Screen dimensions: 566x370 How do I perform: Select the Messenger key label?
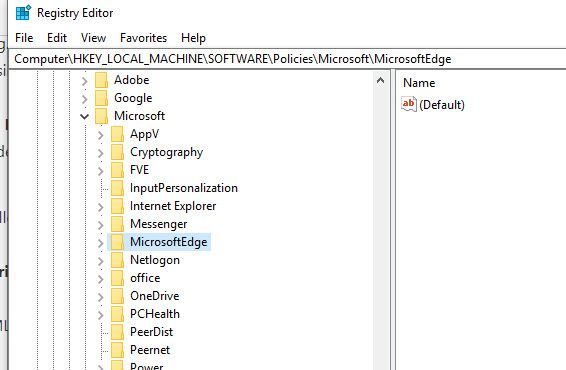(158, 224)
